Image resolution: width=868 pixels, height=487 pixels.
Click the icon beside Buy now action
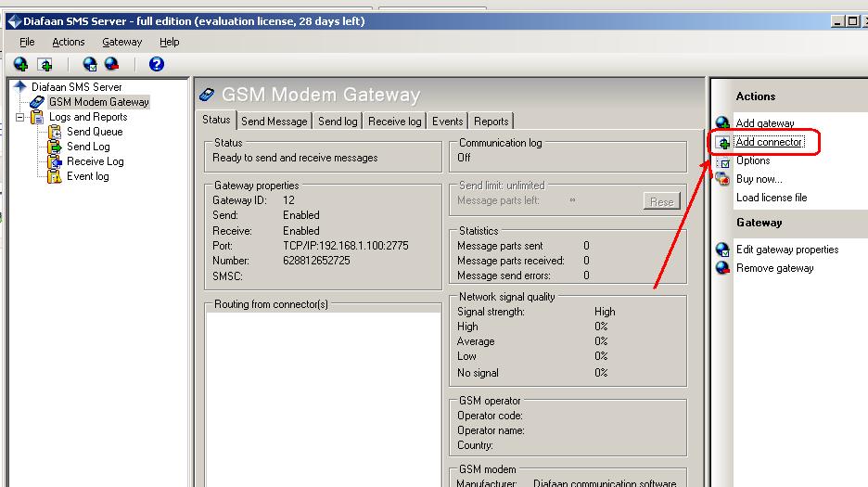[722, 179]
